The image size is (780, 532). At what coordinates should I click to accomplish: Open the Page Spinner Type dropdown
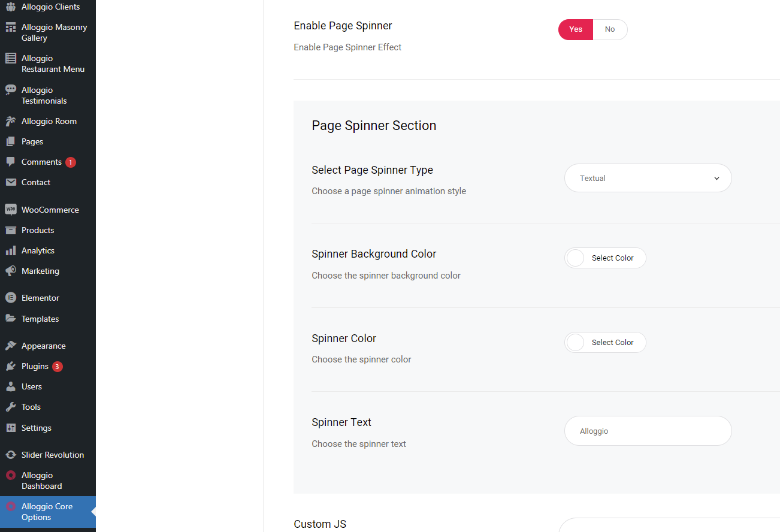tap(648, 178)
